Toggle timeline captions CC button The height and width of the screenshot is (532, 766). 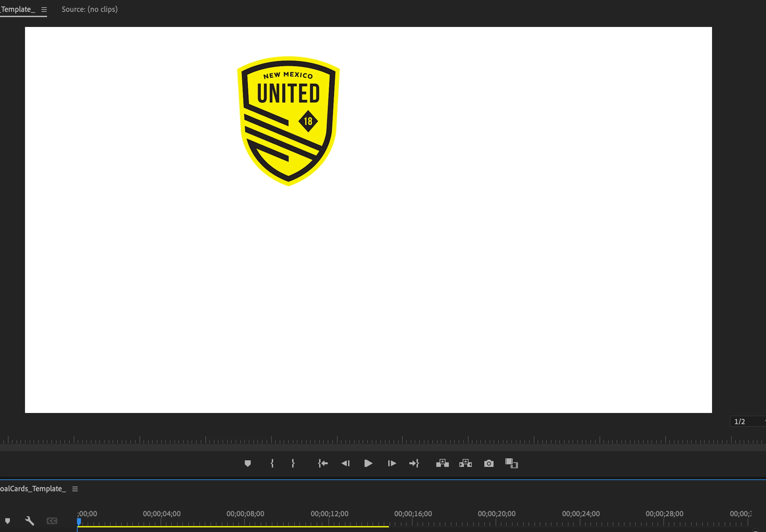click(x=52, y=521)
